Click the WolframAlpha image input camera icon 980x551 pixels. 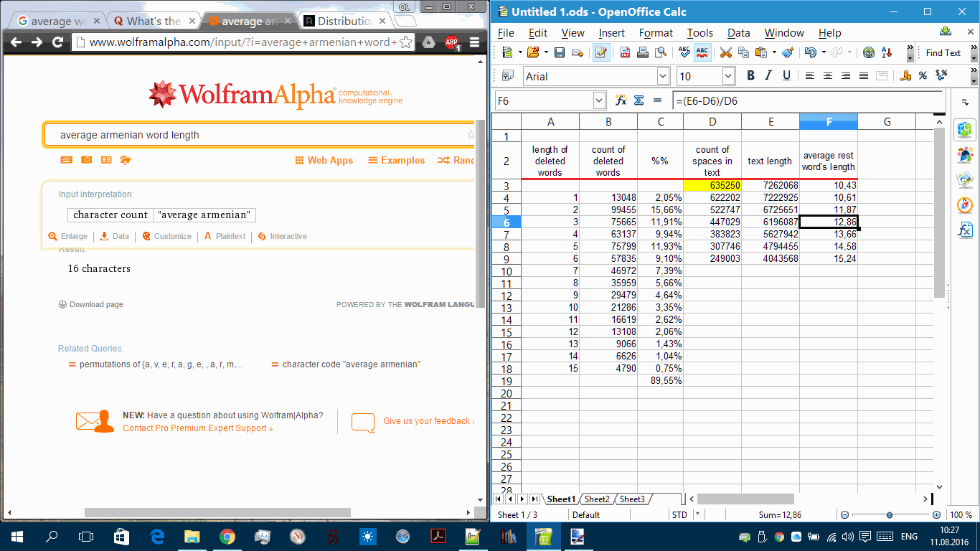pyautogui.click(x=86, y=160)
